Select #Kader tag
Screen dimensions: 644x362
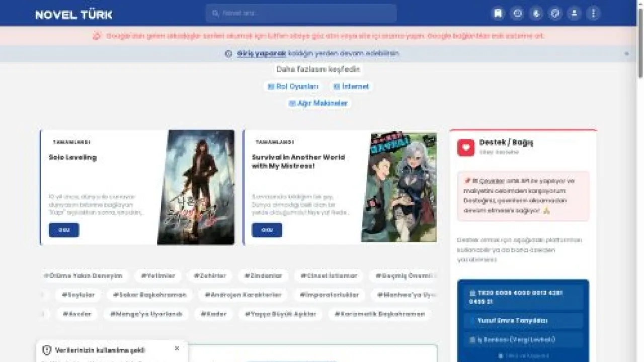pos(213,314)
